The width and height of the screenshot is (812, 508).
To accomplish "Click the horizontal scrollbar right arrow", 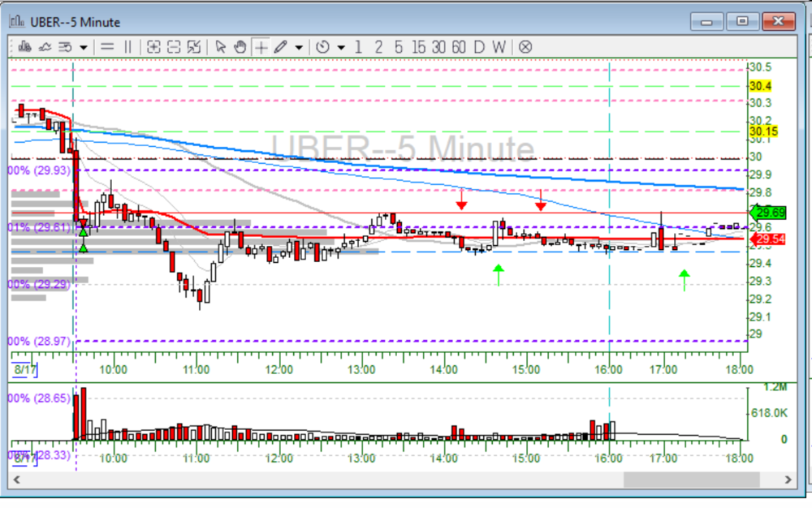I will tap(787, 480).
